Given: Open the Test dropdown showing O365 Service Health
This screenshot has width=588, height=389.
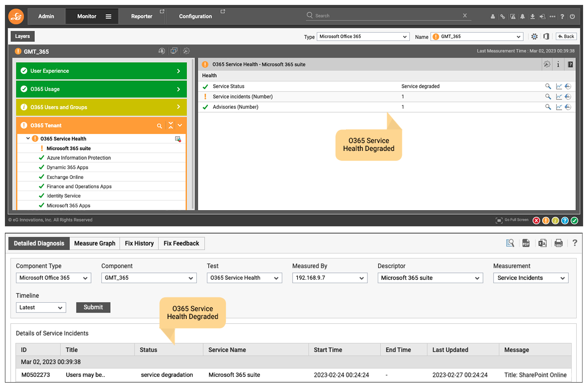Looking at the screenshot, I should click(x=245, y=278).
